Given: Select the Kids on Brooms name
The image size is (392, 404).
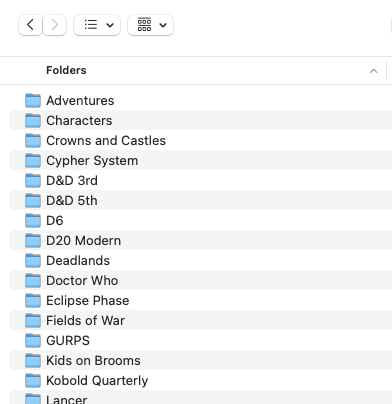Looking at the screenshot, I should [x=93, y=361].
